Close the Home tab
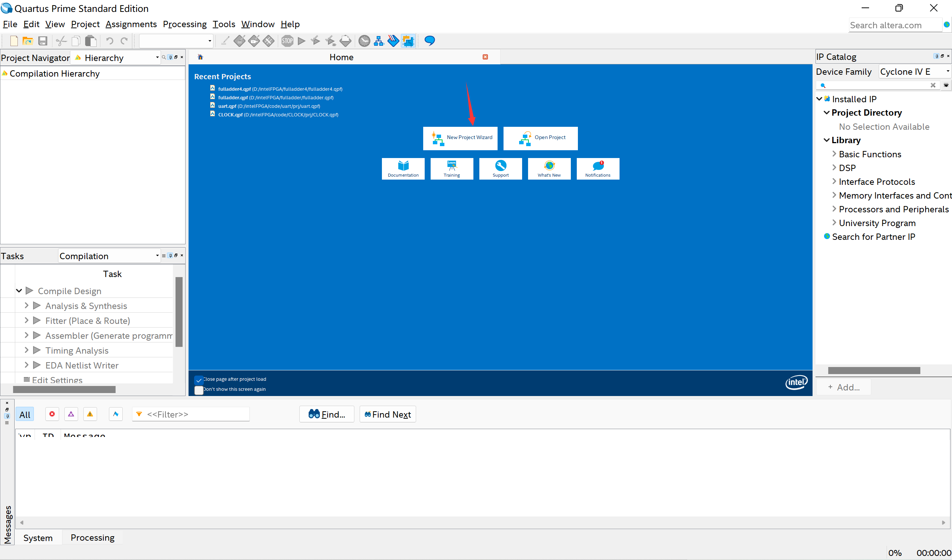Screen dimensions: 952x560 click(x=485, y=57)
